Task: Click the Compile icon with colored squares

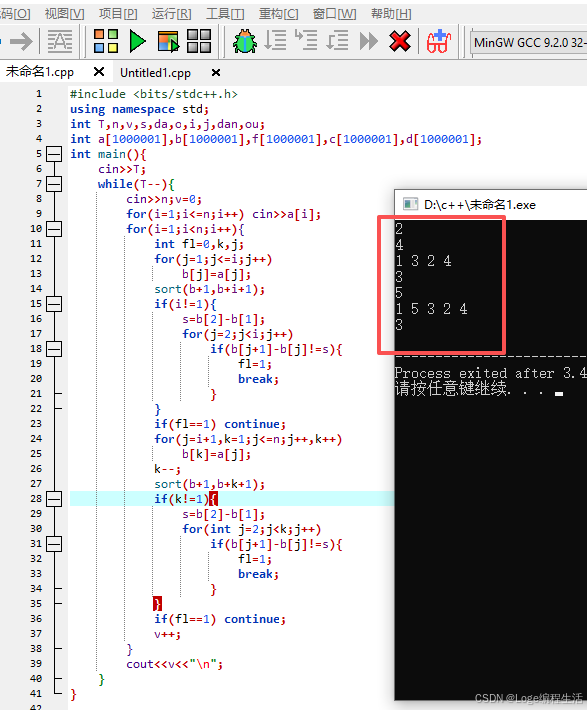Action: coord(106,41)
